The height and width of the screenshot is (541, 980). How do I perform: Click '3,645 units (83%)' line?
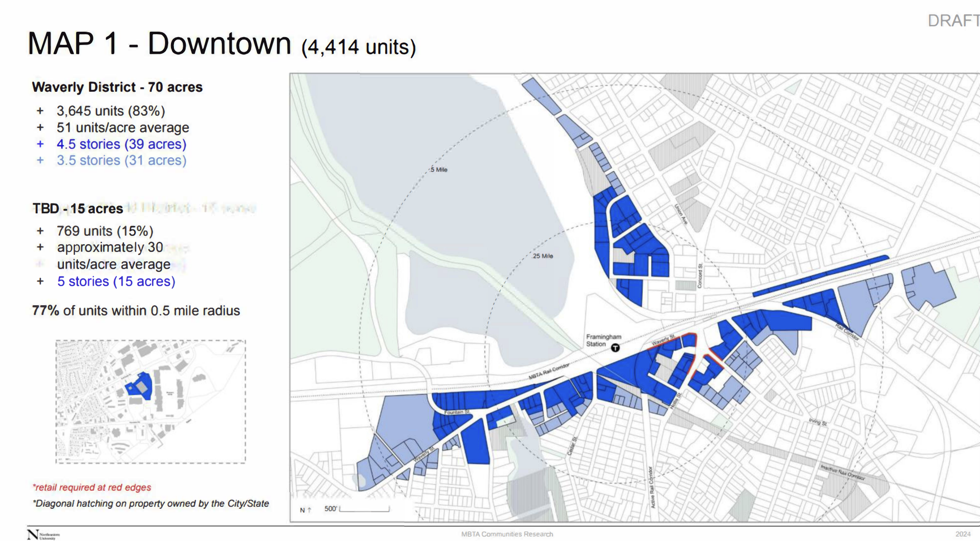[x=111, y=111]
